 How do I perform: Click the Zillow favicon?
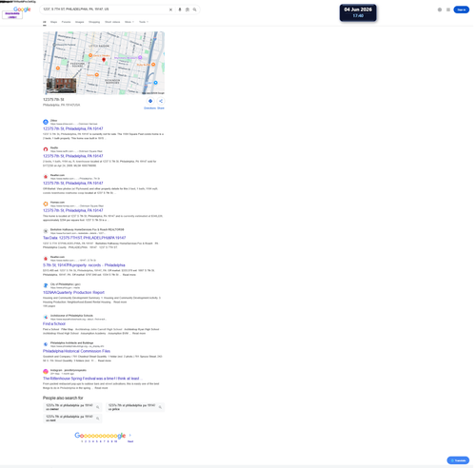(46, 123)
